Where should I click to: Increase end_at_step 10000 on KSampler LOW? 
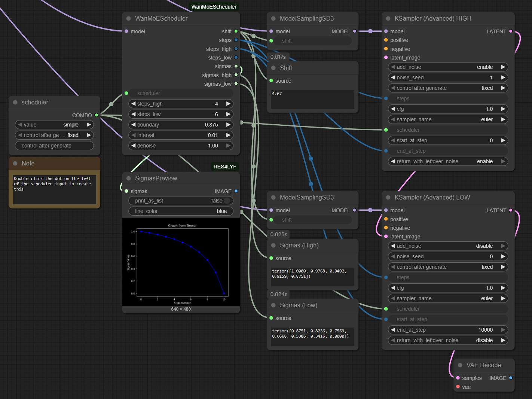pyautogui.click(x=503, y=330)
